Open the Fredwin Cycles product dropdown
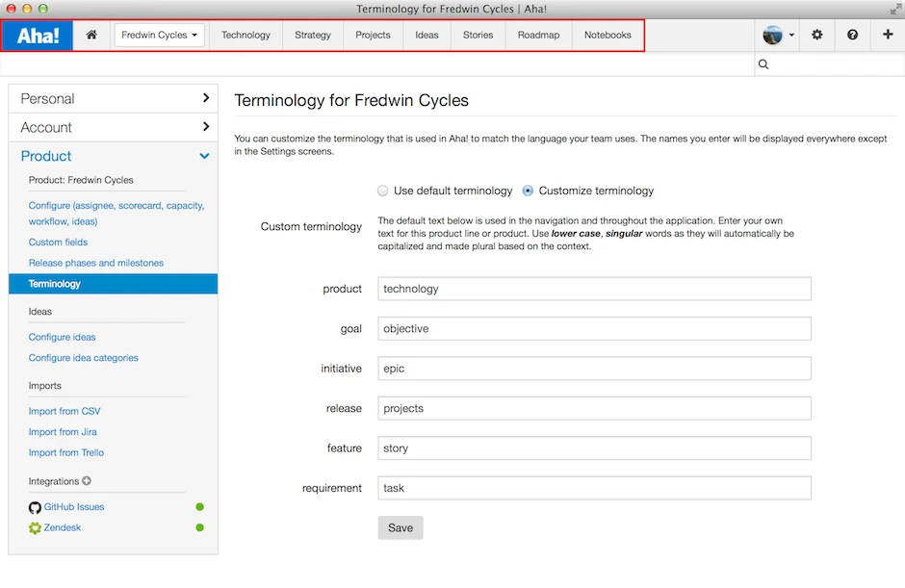Screen dimensions: 905x588 [159, 36]
